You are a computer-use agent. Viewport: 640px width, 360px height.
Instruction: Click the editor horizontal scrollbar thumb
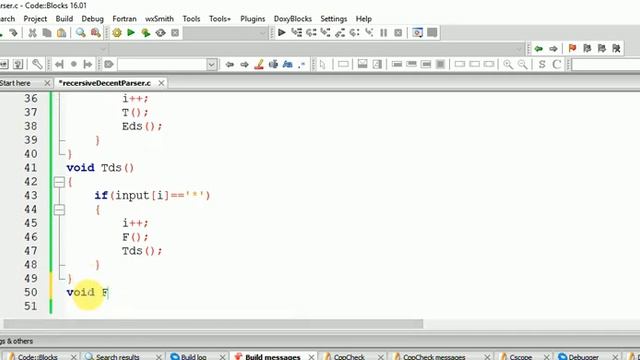pyautogui.click(x=213, y=324)
